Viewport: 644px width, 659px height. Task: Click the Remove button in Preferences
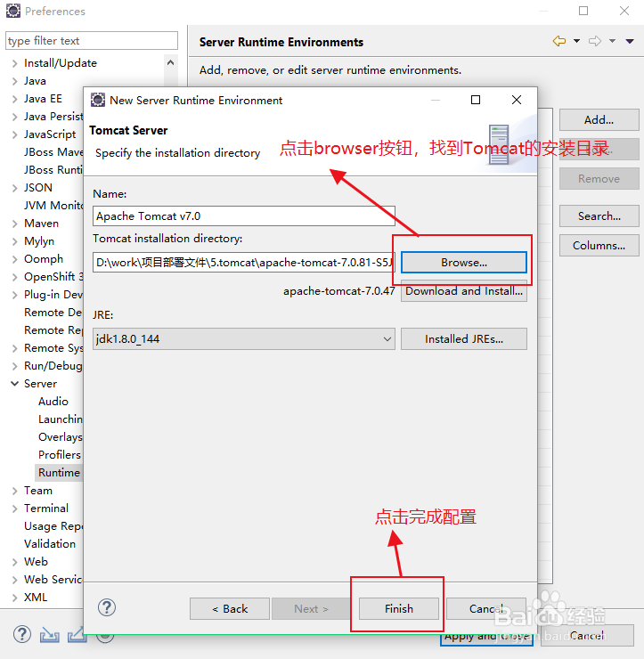point(599,179)
